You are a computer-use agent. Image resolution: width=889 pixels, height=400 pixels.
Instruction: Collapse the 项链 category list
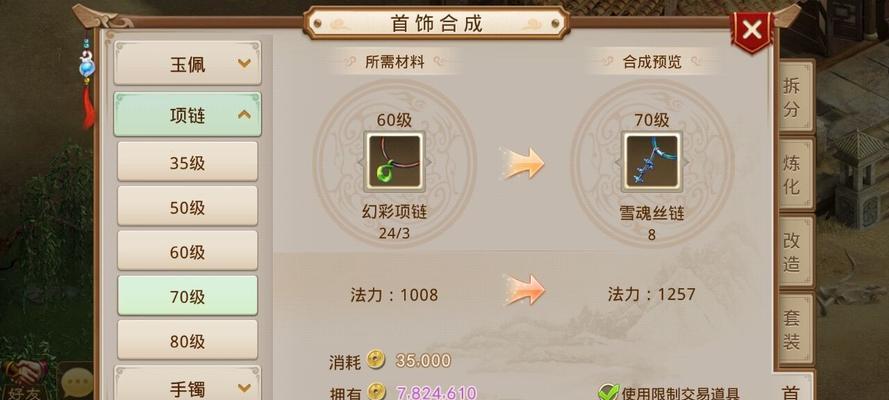187,115
